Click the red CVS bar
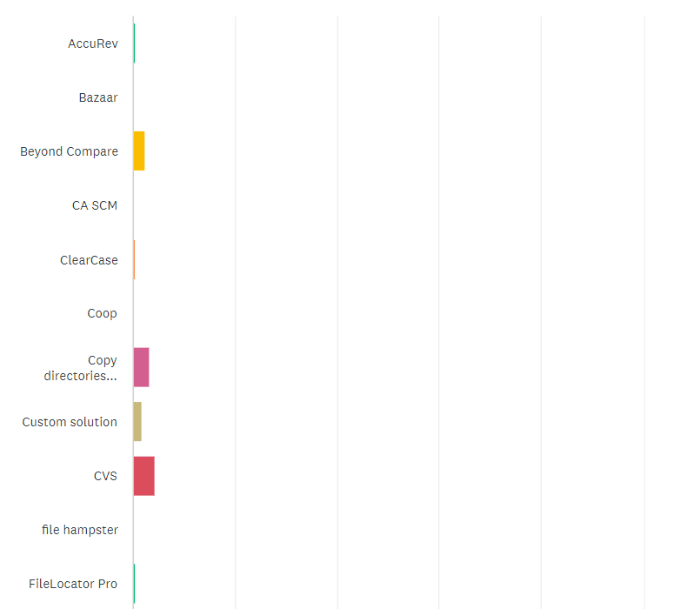Screen dimensions: 700x609 pyautogui.click(x=144, y=476)
